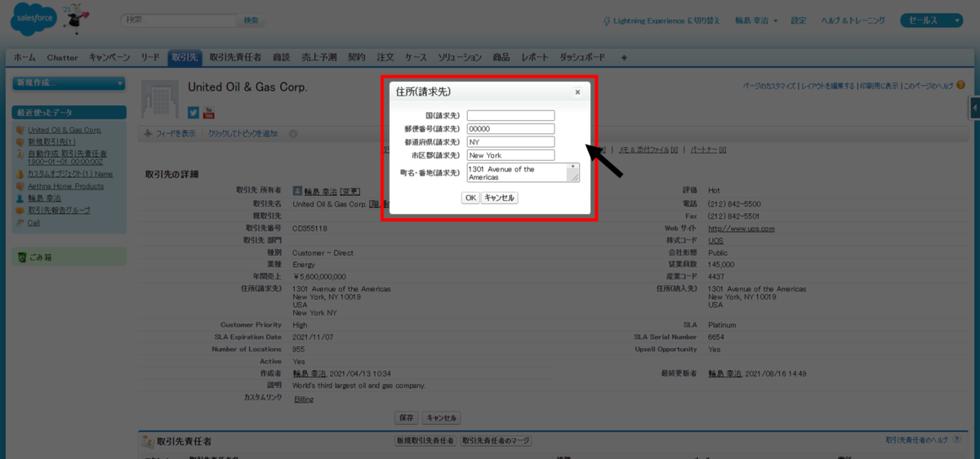Click the 郵便番号(請求先) field containing 00000
The image size is (980, 459).
pos(510,128)
